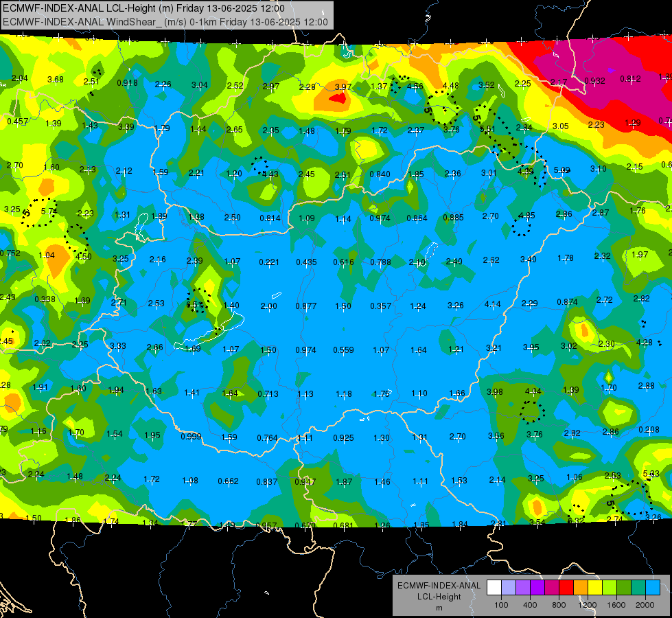Click the wind shear value 4.48
This screenshot has height=618, width=672.
[451, 86]
